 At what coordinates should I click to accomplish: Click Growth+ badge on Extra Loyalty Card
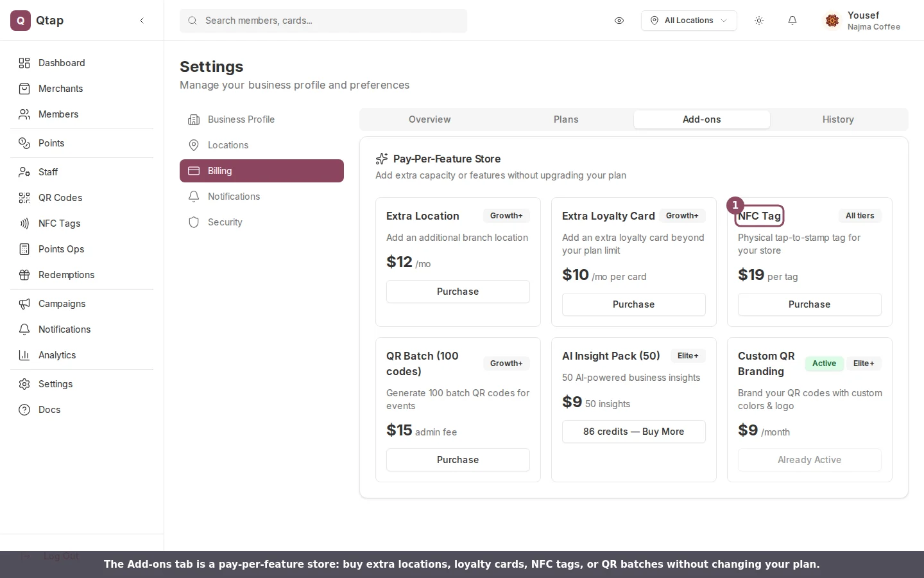tap(682, 216)
